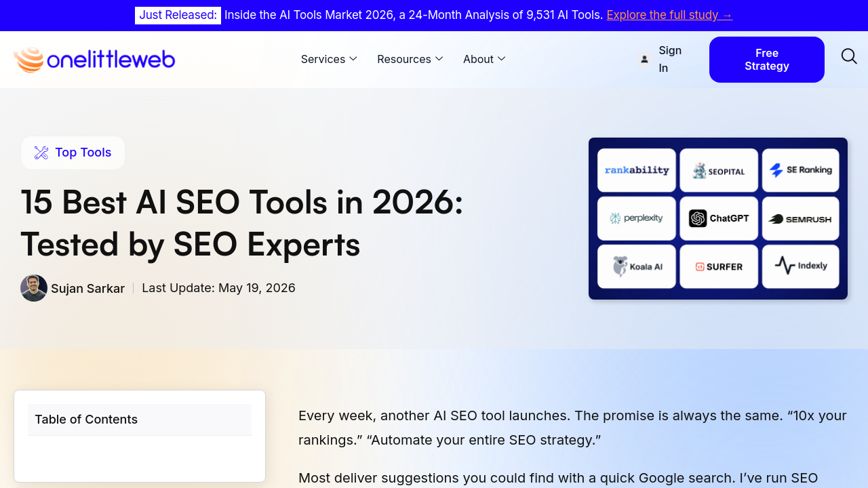
Task: Click the SEOPITAL logo tile
Action: [x=719, y=170]
